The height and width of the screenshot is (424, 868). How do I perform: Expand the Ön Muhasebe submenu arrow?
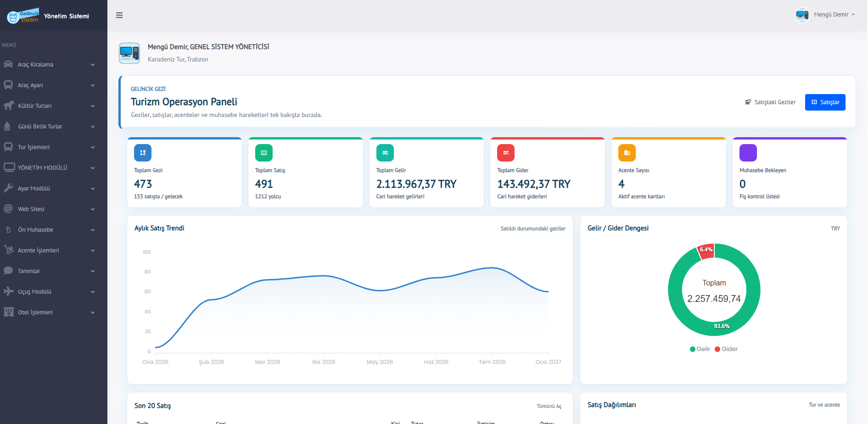tap(93, 230)
